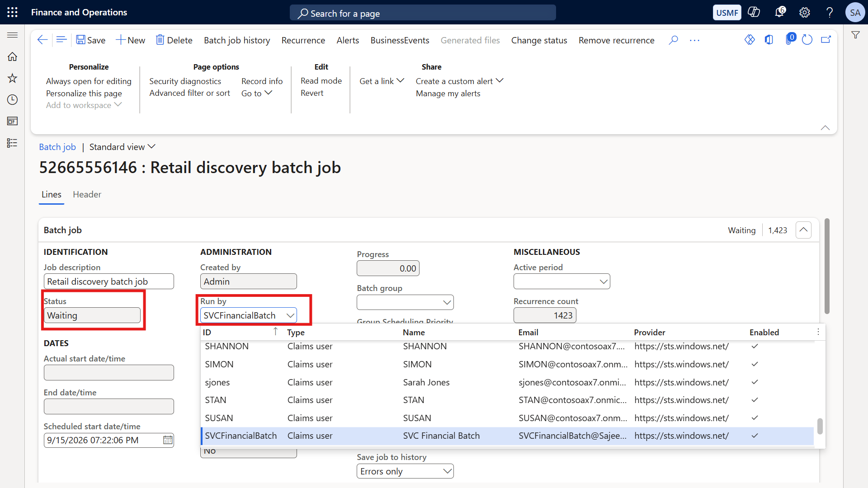Expand the Run by dropdown
Image resolution: width=868 pixels, height=488 pixels.
pos(290,315)
